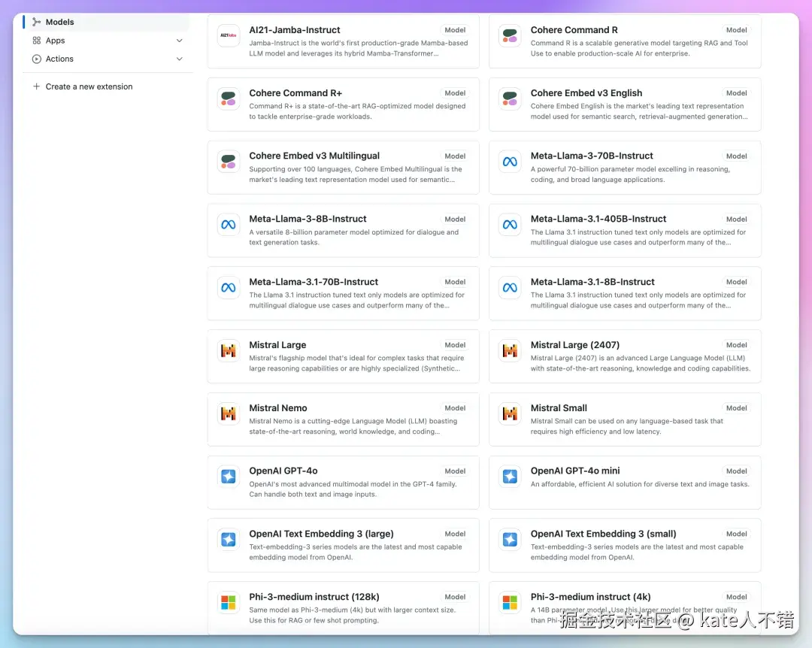812x648 pixels.
Task: Expand the Apps section chevron
Action: [179, 41]
